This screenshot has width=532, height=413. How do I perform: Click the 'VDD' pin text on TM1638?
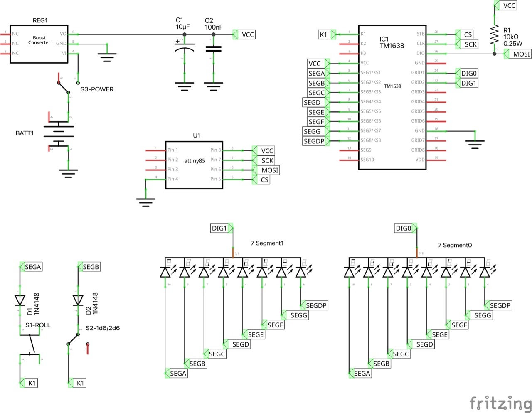click(420, 160)
